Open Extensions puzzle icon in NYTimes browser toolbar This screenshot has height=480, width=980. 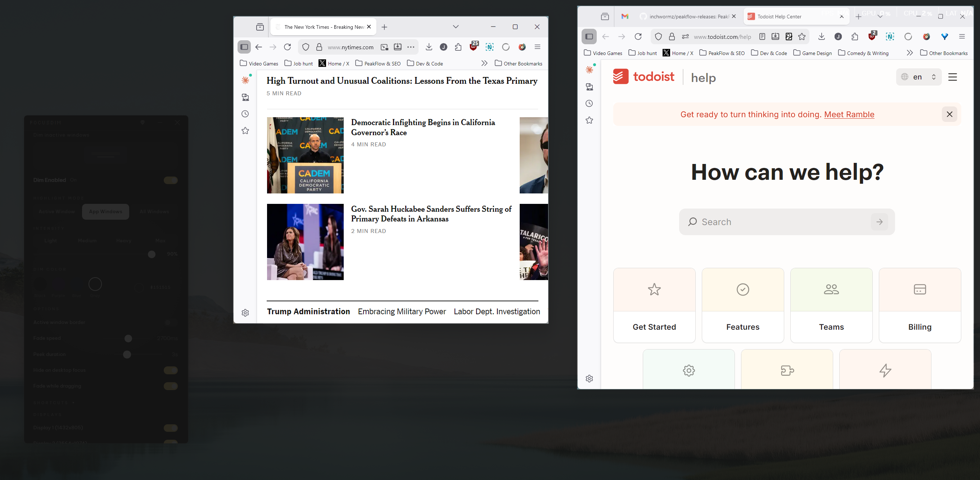458,47
